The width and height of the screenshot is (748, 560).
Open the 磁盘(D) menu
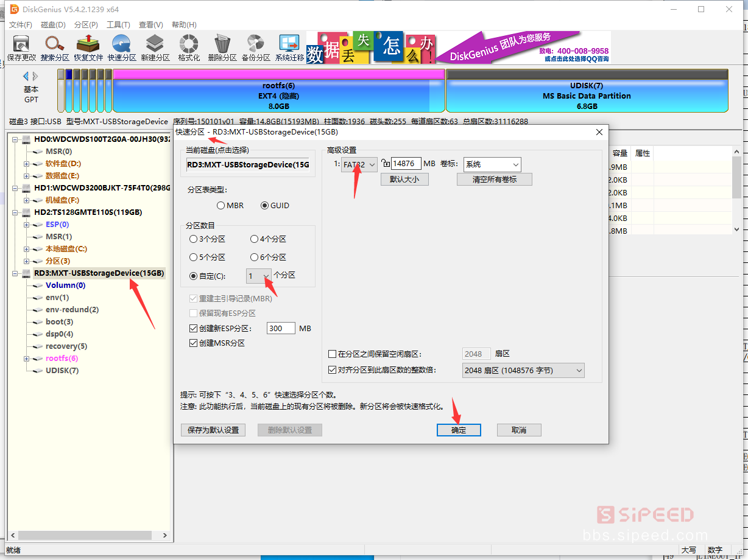pos(53,25)
